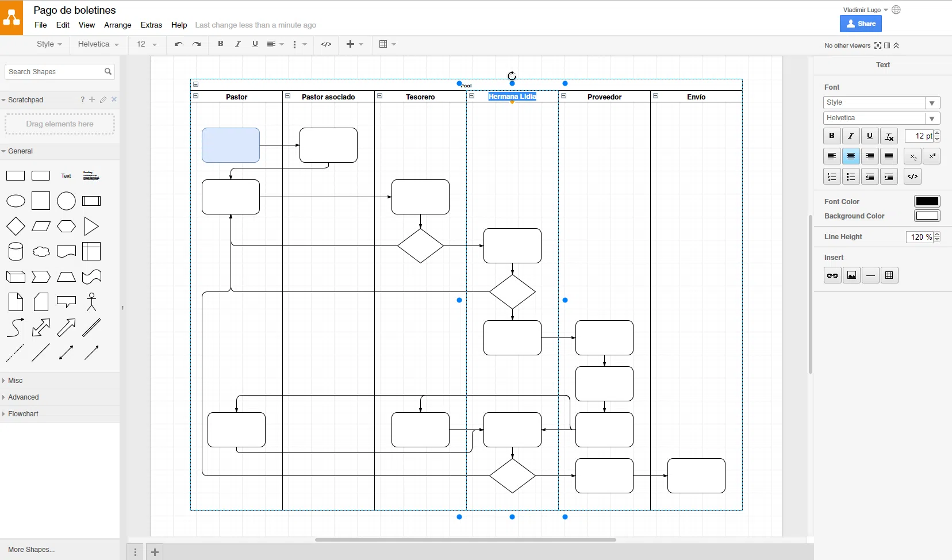
Task: Click the undo arrow in the toolbar
Action: 179,44
